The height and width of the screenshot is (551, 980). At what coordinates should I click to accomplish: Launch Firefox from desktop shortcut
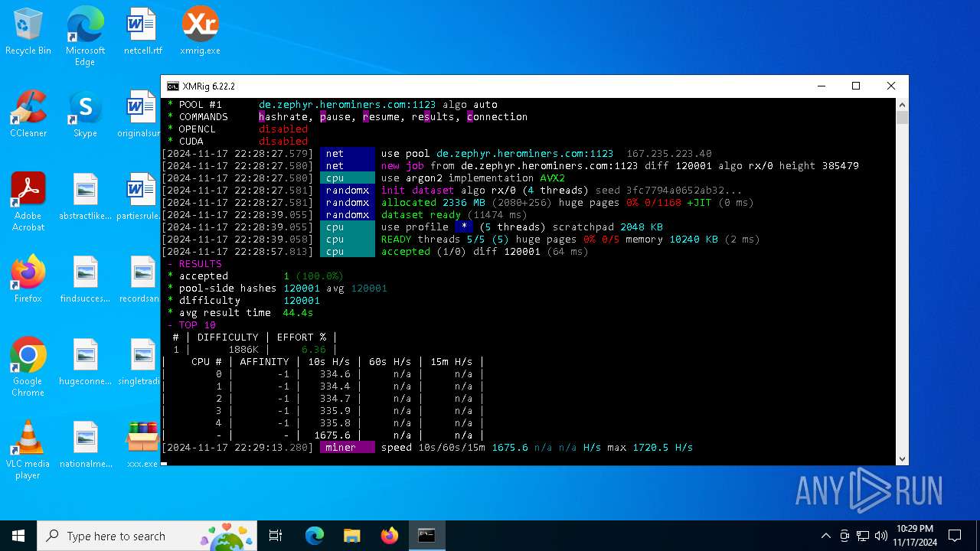click(28, 280)
